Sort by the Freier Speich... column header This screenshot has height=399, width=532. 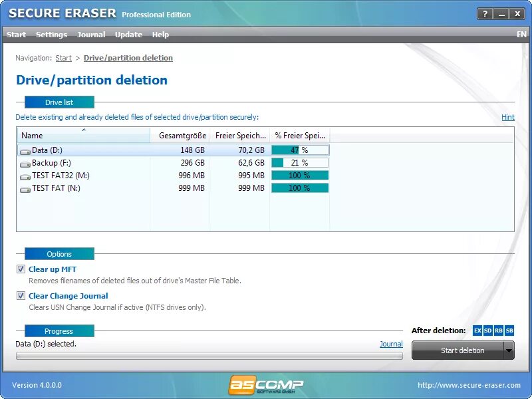240,136
